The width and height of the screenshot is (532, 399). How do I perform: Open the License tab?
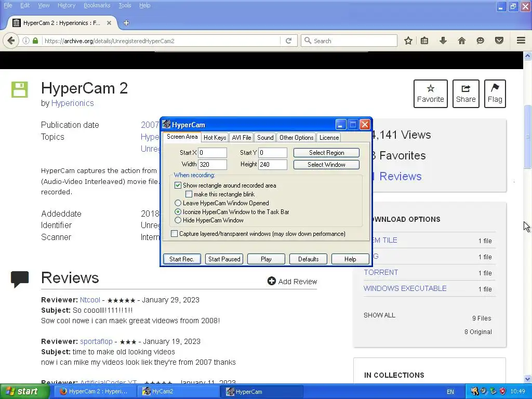tap(329, 137)
